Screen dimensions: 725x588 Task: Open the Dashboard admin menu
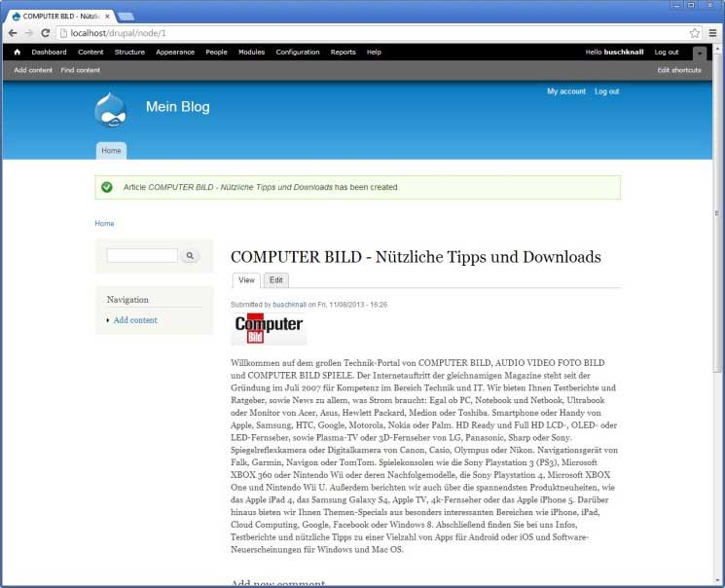point(49,53)
